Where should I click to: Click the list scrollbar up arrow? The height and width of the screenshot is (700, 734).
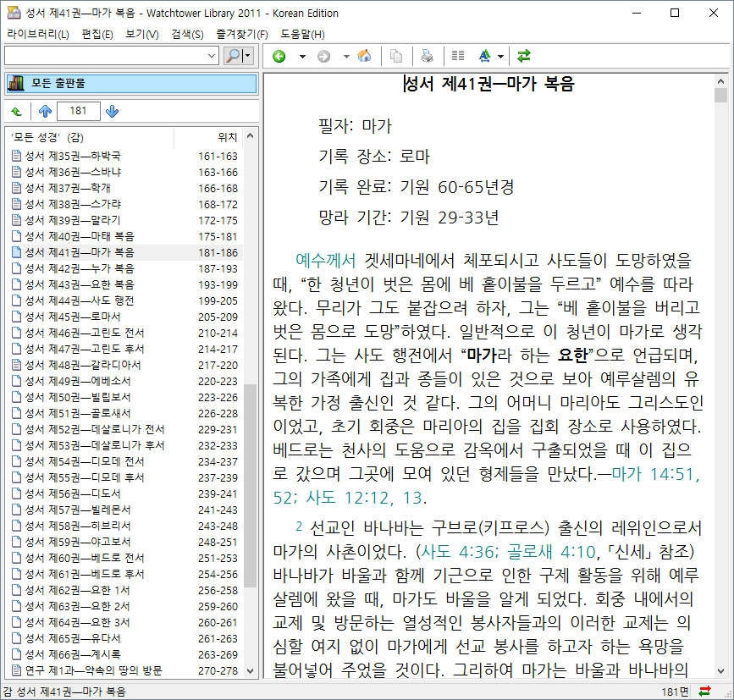(251, 136)
